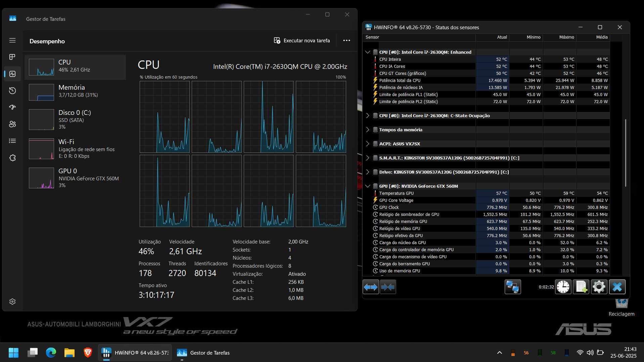Click Sensor column header in HWiNFO

(x=419, y=37)
